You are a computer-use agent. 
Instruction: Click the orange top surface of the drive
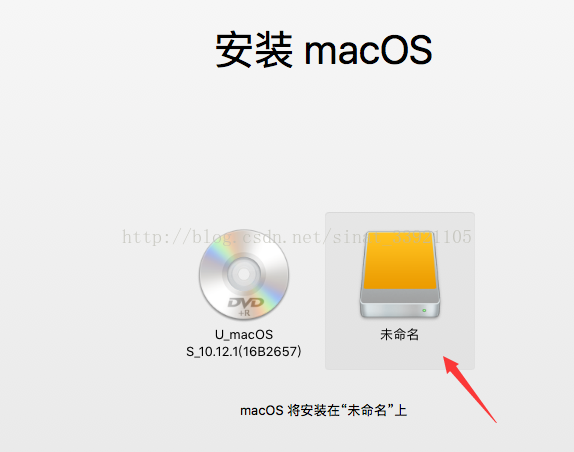pyautogui.click(x=400, y=261)
